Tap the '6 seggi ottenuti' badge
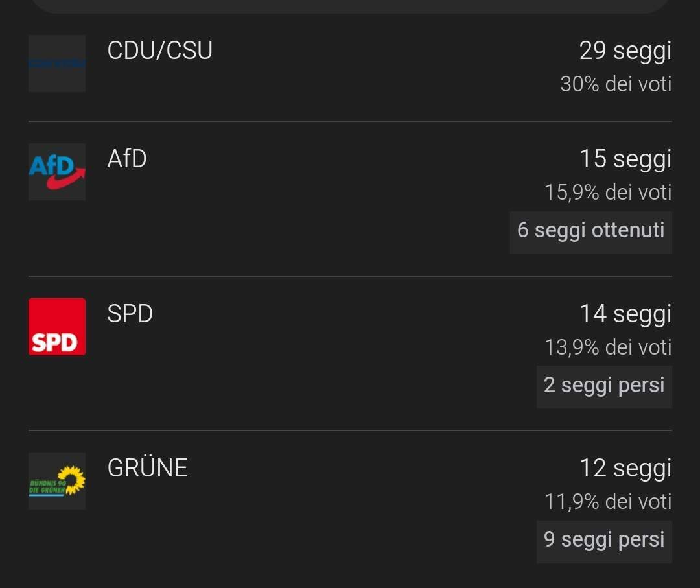Image resolution: width=700 pixels, height=588 pixels. pos(590,233)
